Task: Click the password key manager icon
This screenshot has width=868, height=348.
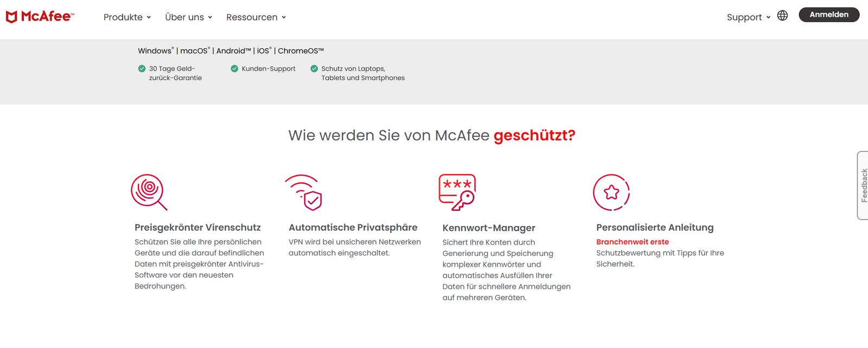Action: tap(457, 192)
